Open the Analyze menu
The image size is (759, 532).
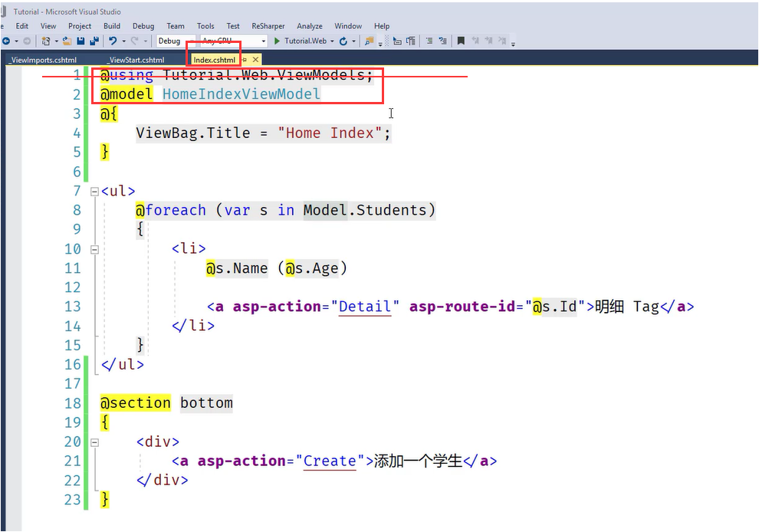click(309, 26)
